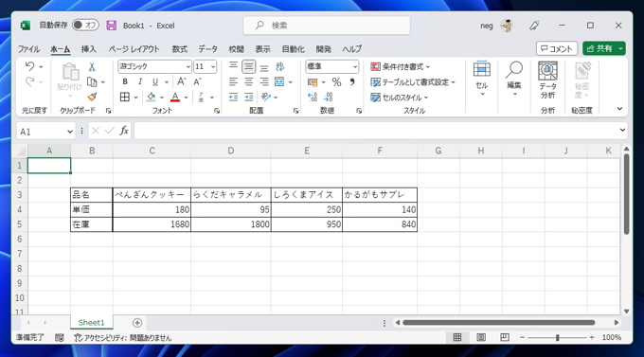The width and height of the screenshot is (644, 357).
Task: Select the Sheet1 tab
Action: coord(91,323)
